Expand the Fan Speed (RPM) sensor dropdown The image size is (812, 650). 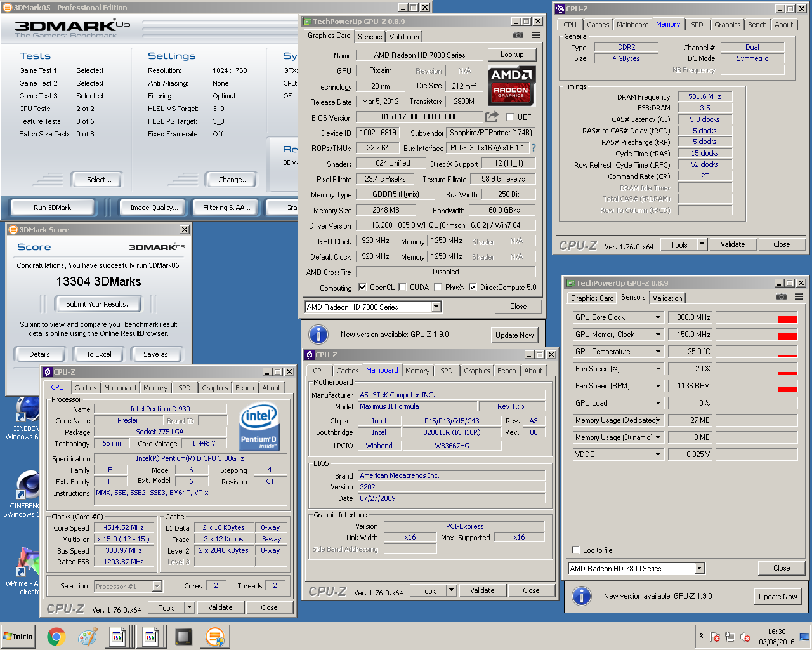click(658, 386)
